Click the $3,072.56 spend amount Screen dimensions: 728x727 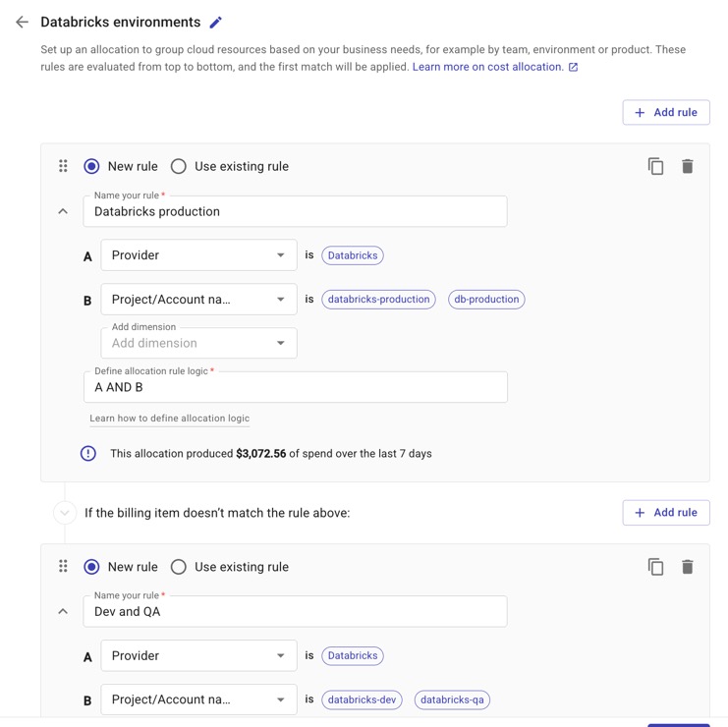[x=261, y=454]
